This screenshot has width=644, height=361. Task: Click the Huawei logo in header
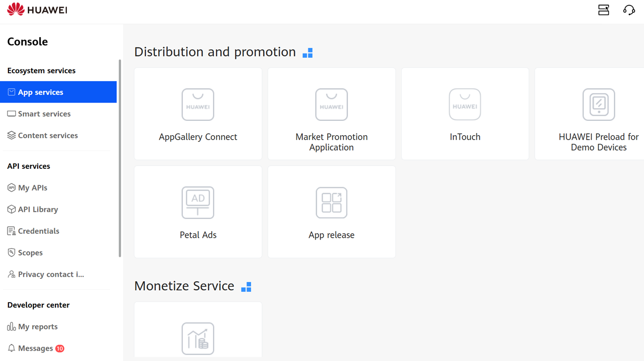[x=37, y=9]
